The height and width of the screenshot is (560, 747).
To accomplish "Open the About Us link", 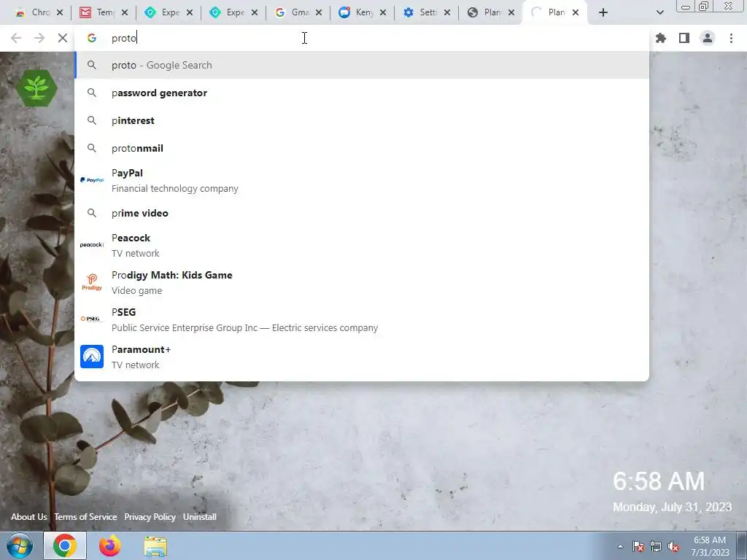I will [x=29, y=517].
